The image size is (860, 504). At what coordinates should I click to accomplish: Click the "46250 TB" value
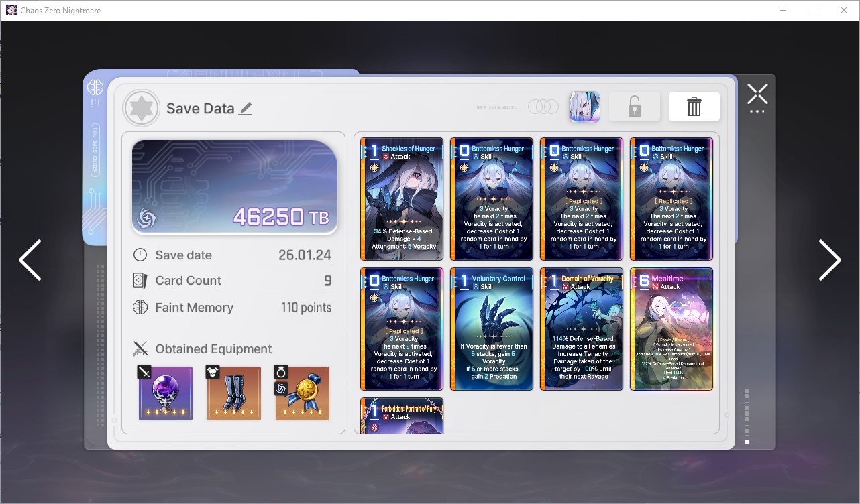(281, 216)
